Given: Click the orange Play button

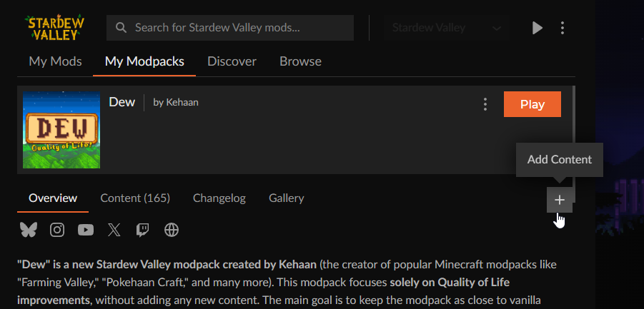Looking at the screenshot, I should tap(532, 104).
